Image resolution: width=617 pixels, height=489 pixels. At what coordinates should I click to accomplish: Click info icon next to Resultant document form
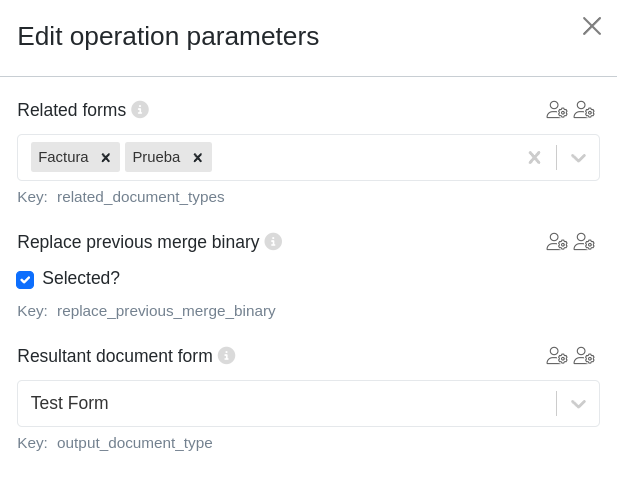(226, 356)
